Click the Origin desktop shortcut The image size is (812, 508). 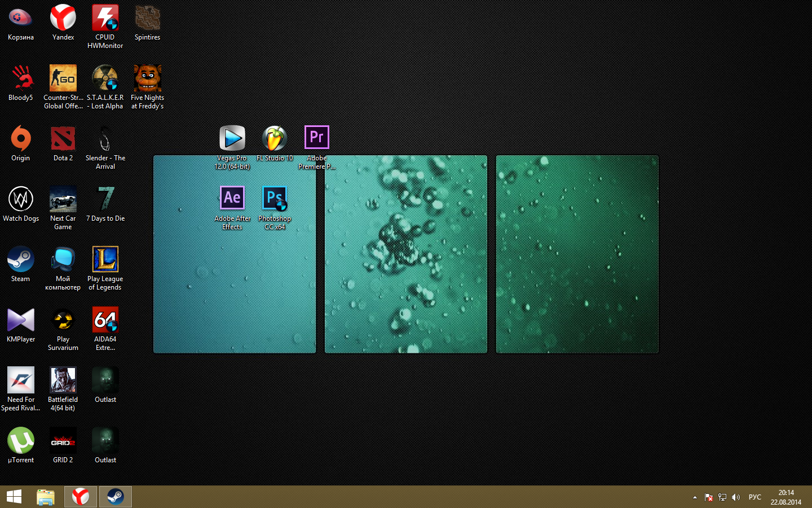tap(21, 139)
